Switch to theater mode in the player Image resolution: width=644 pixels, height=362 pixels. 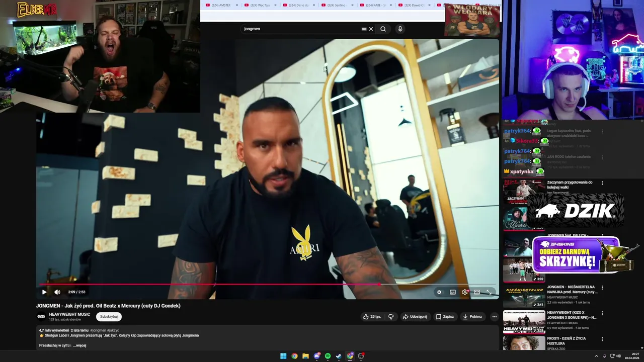click(x=477, y=292)
